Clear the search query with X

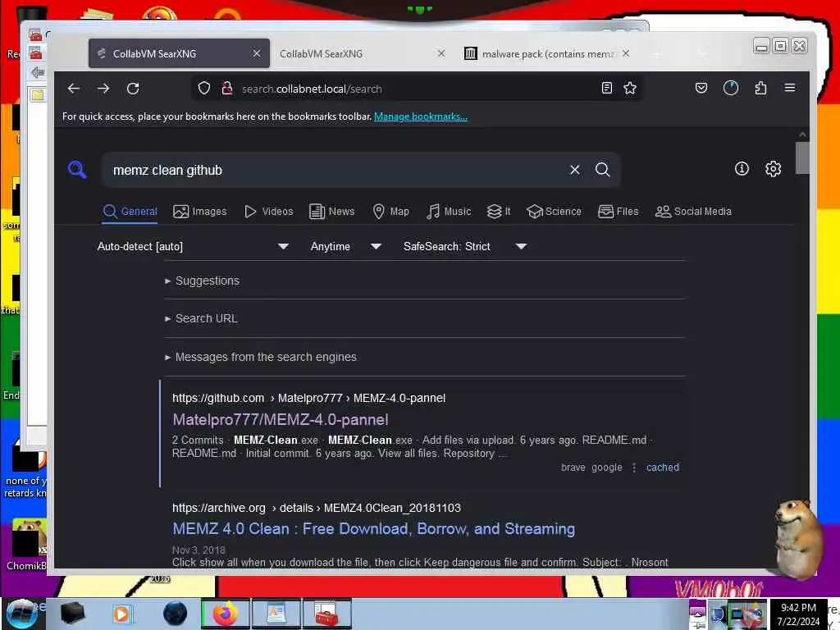pos(575,170)
